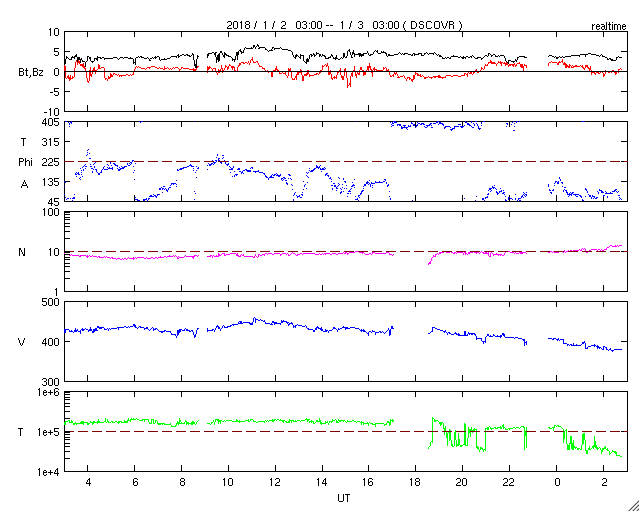Screen dimensions: 640x512
Task: Click the "400" tick on V axis
Action: point(51,342)
